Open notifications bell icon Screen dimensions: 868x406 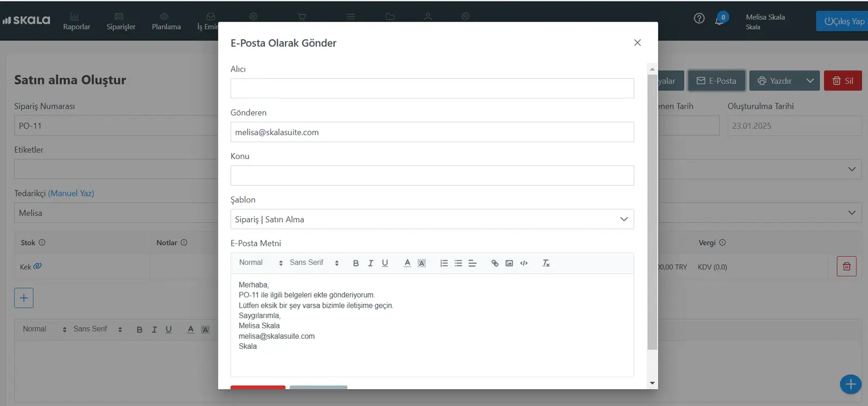click(x=720, y=20)
